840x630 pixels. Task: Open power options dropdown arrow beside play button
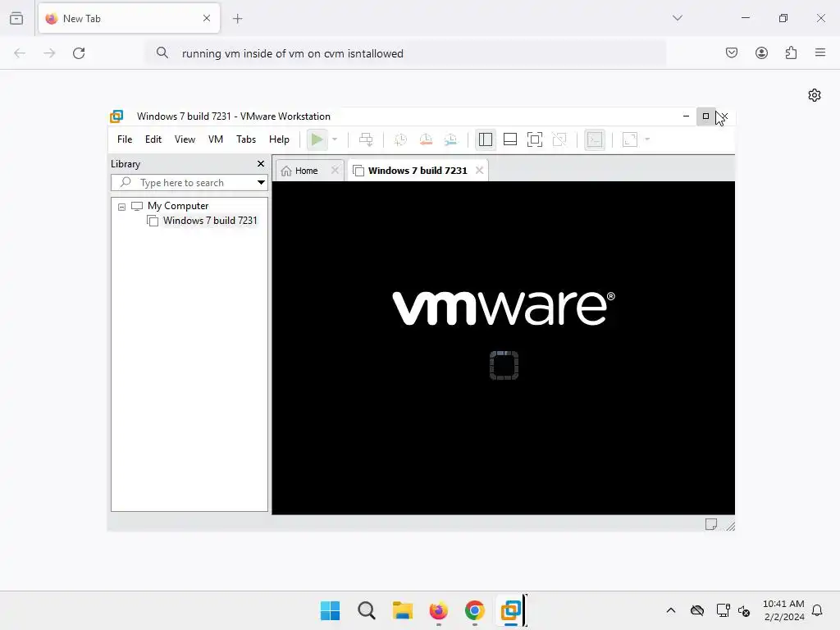tap(335, 139)
